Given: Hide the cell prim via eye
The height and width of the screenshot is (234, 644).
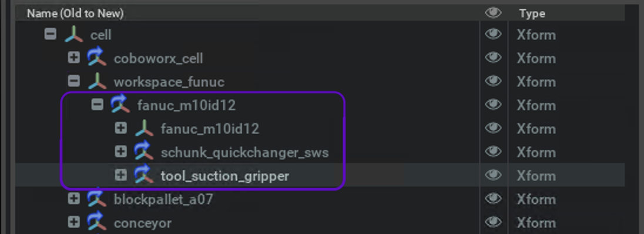Looking at the screenshot, I should (493, 35).
